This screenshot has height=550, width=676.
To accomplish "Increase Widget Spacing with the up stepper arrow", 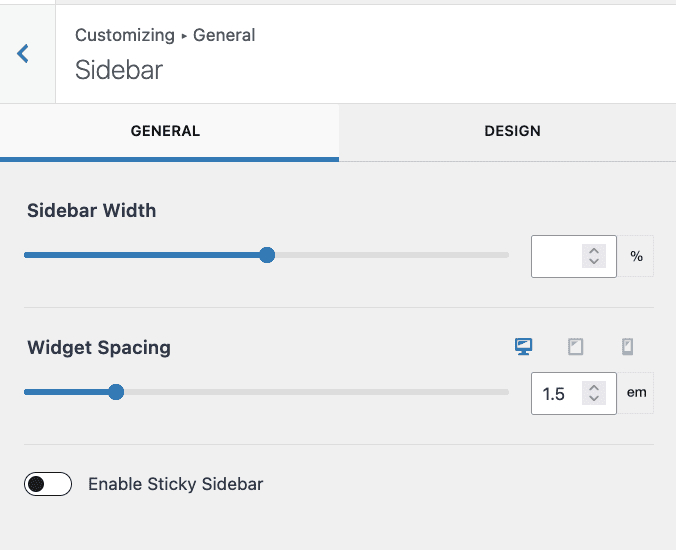I will (594, 388).
